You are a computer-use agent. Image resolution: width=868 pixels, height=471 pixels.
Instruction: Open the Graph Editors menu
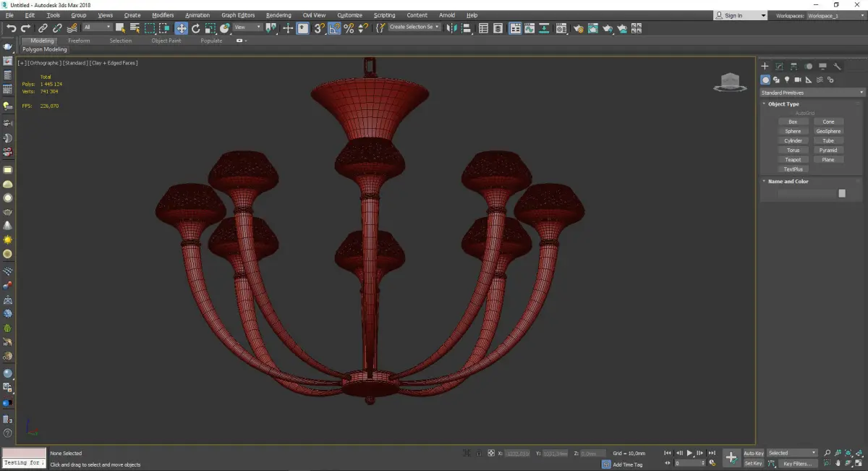tap(238, 15)
